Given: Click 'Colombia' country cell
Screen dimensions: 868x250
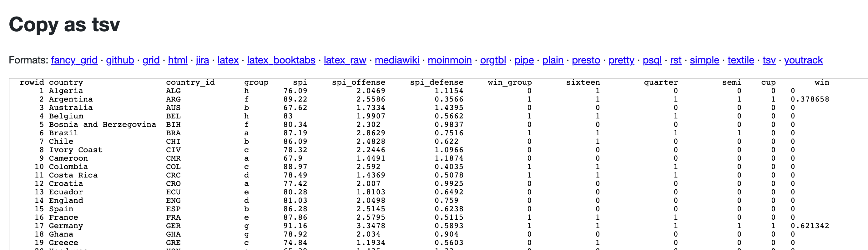Looking at the screenshot, I should coord(68,167).
